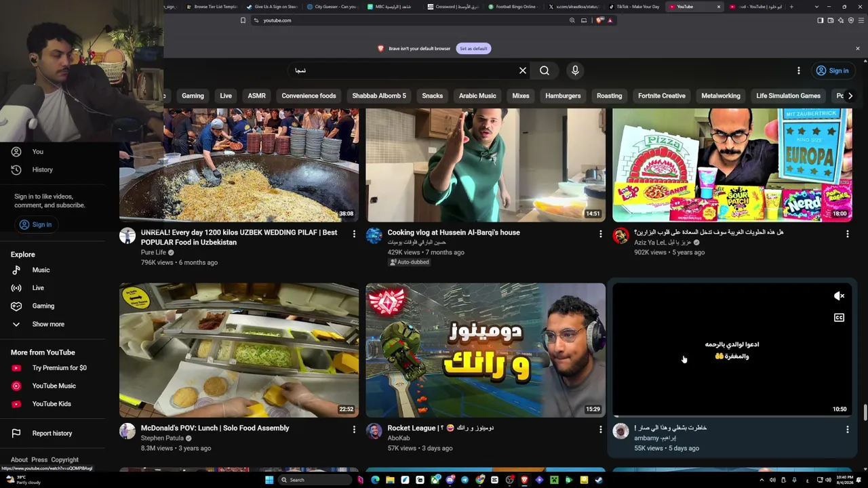
Task: Filter by Arabic Music chip
Action: [x=477, y=96]
